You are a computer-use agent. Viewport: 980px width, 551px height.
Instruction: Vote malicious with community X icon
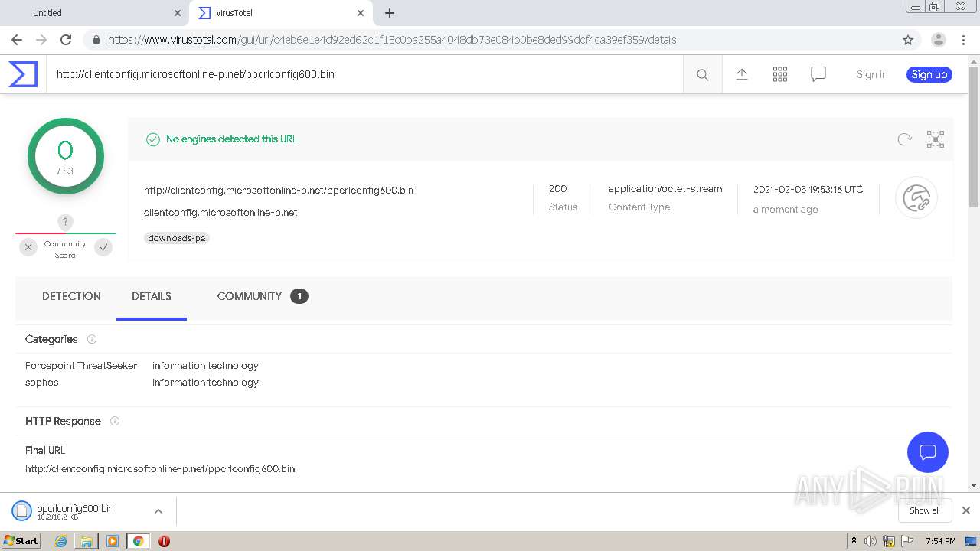click(x=28, y=247)
